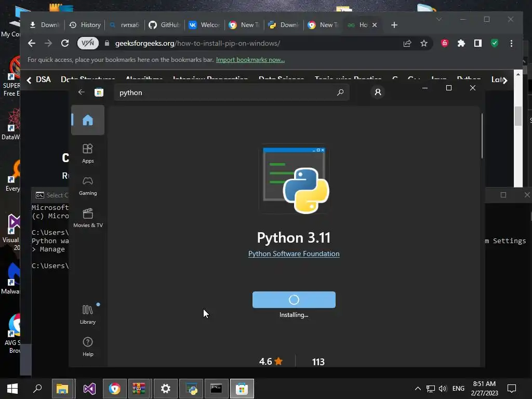The image size is (532, 399).
Task: Switch to the search tab titled гитхаб
Action: coord(125,25)
